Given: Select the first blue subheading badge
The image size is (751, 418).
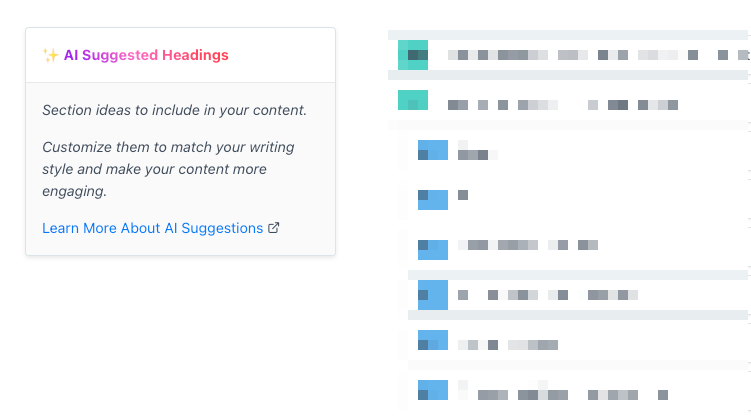Looking at the screenshot, I should click(433, 150).
